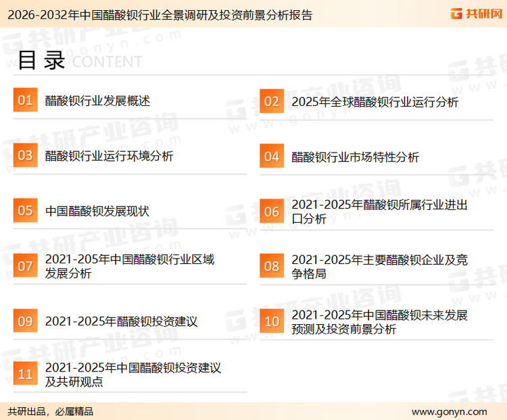This screenshot has height=420, width=507.
Task: Select 2021-2025年主要醋酸钡企业及竞争格局 entry
Action: point(379,266)
